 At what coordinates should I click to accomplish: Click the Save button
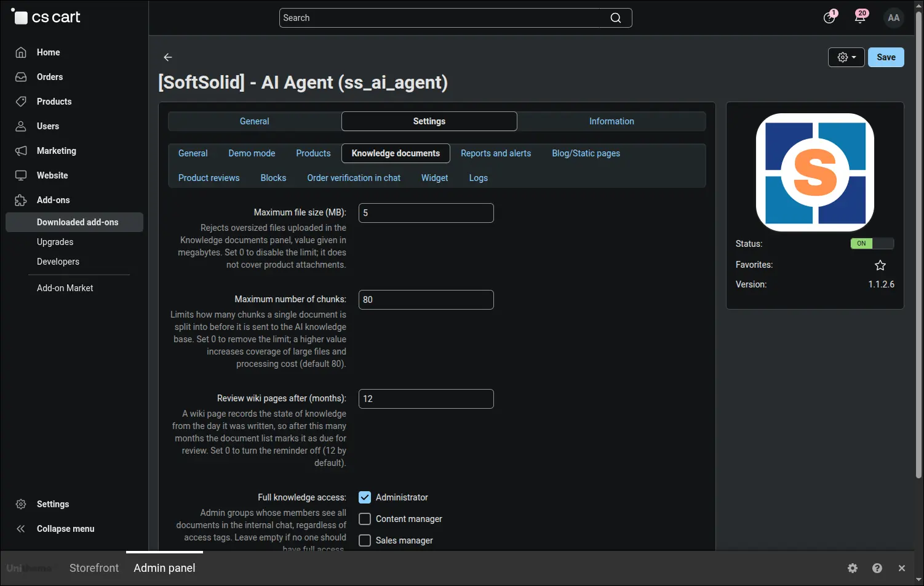[x=886, y=57]
